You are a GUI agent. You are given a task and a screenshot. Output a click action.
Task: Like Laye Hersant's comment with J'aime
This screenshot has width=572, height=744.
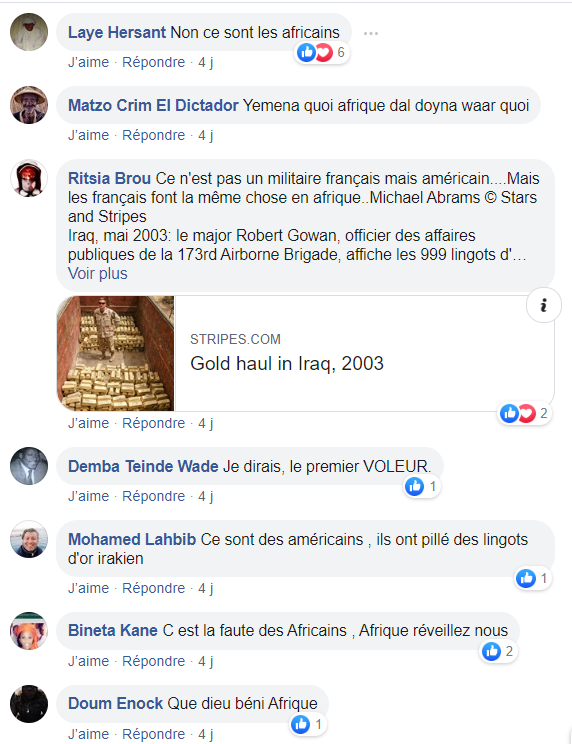coord(89,62)
